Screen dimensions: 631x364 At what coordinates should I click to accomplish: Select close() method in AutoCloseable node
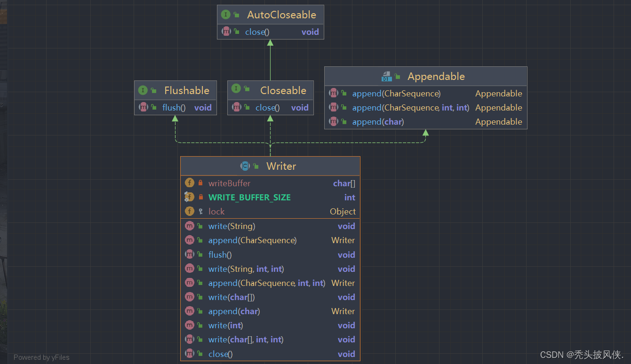[270, 32]
